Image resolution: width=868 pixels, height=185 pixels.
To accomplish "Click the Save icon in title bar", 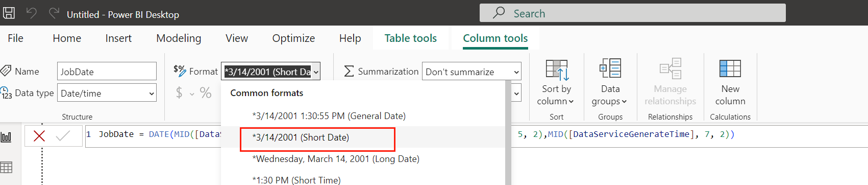I will tap(9, 13).
